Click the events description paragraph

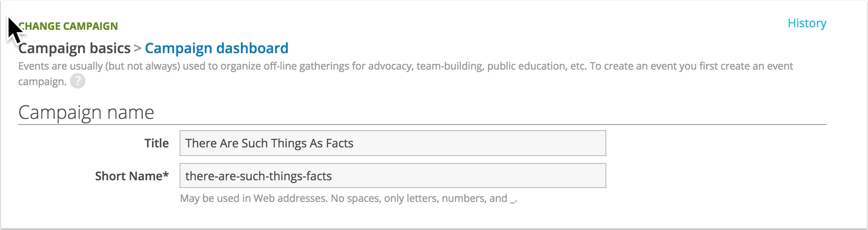tap(405, 73)
